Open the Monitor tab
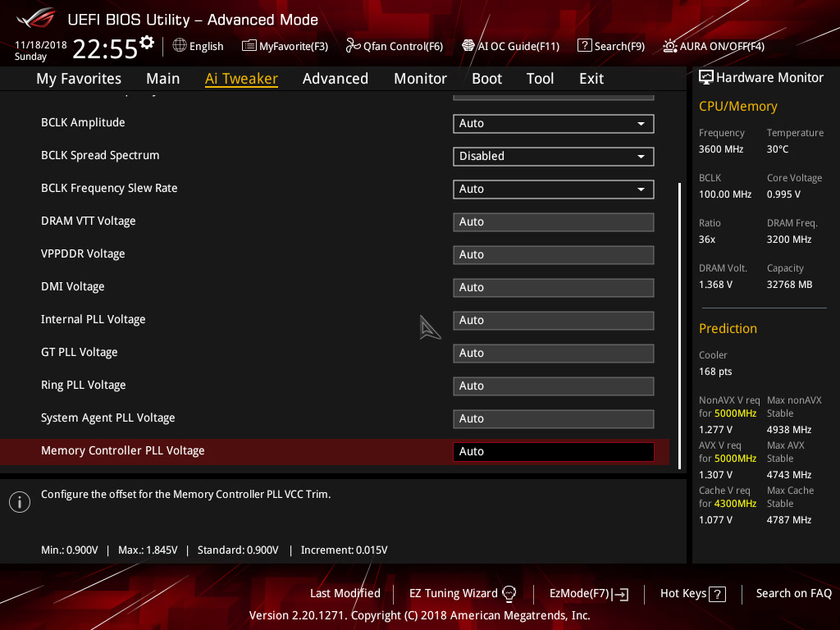 [x=421, y=79]
